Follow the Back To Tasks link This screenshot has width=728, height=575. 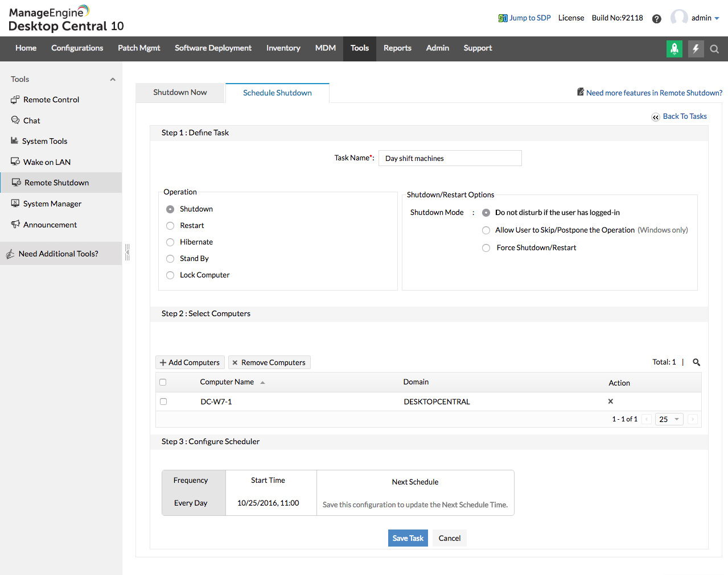(685, 116)
